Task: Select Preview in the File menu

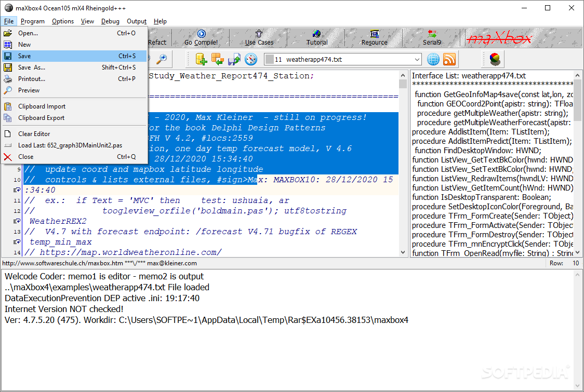Action: click(74, 90)
